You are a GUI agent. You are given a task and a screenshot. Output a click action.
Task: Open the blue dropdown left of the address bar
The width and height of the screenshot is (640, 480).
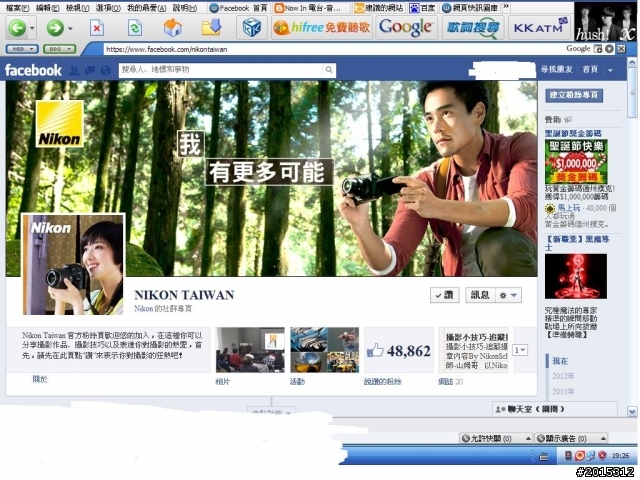click(22, 49)
